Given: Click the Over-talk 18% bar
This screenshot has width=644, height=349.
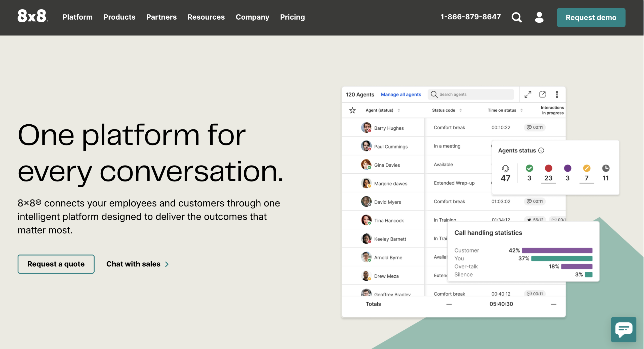Looking at the screenshot, I should (x=577, y=267).
